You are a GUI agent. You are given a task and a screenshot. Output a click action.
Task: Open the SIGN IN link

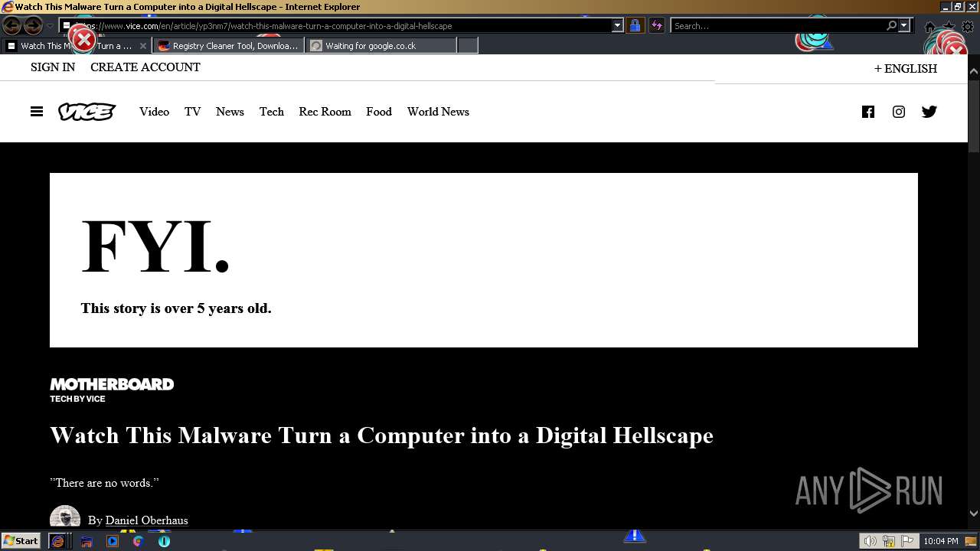click(x=53, y=67)
